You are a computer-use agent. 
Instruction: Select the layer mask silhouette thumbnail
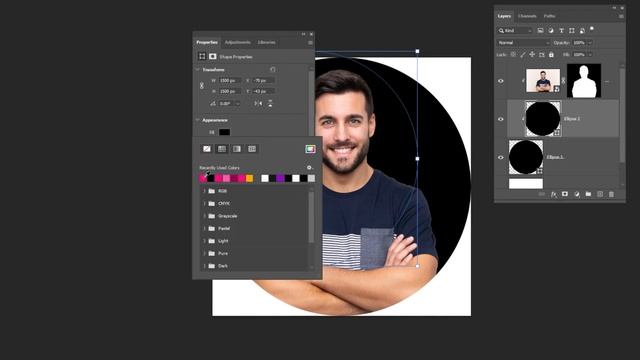click(584, 81)
